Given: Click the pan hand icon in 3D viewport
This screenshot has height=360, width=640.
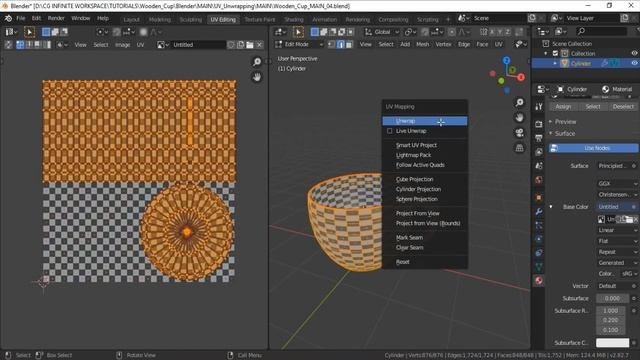Looking at the screenshot, I should 519,118.
